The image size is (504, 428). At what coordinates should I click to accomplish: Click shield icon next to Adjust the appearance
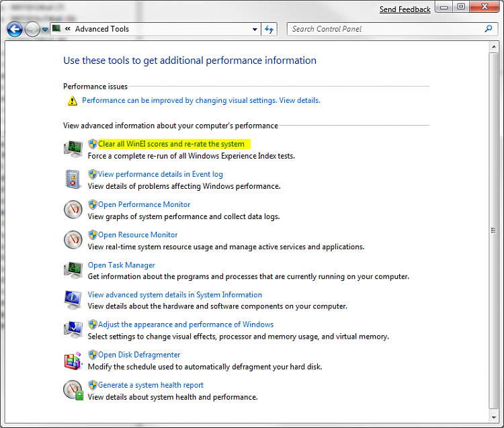(x=93, y=325)
